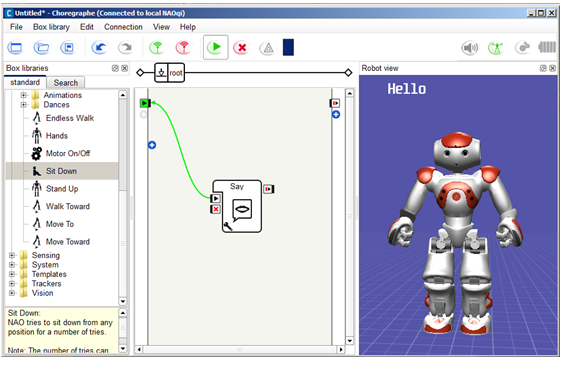Redo the last undone action
This screenshot has height=369, width=562.
click(x=125, y=48)
